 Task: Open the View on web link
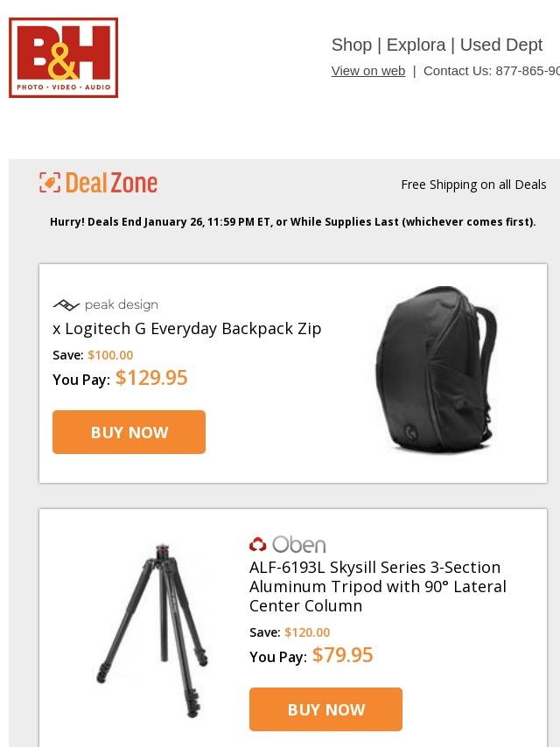pos(367,71)
